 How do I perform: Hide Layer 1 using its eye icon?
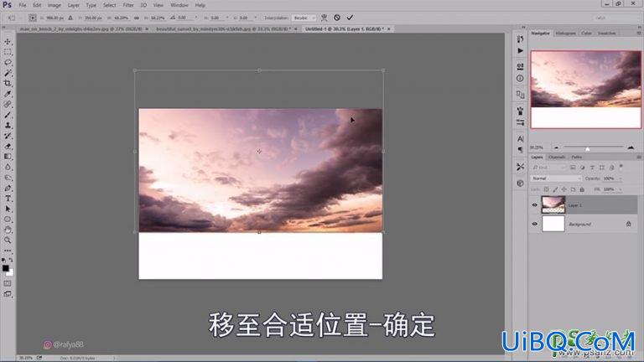click(534, 204)
